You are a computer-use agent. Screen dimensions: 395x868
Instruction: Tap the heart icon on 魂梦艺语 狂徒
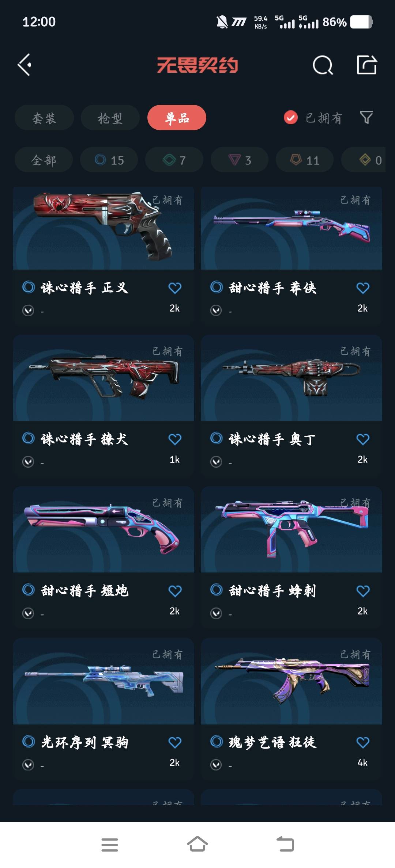pos(363,742)
